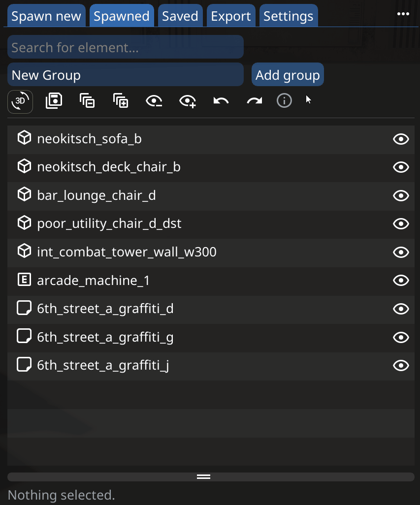Click the hide all eye-minus icon
The width and height of the screenshot is (420, 505).
click(155, 101)
